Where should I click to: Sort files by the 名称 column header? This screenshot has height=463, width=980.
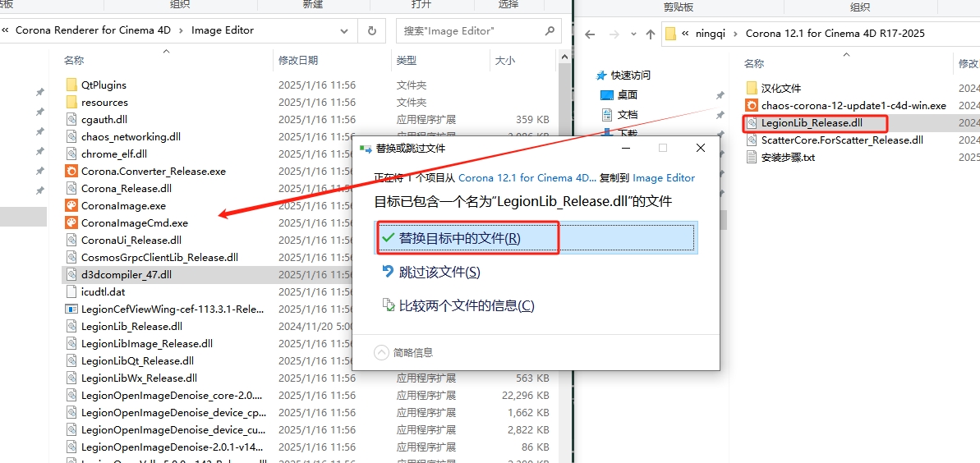click(x=74, y=61)
